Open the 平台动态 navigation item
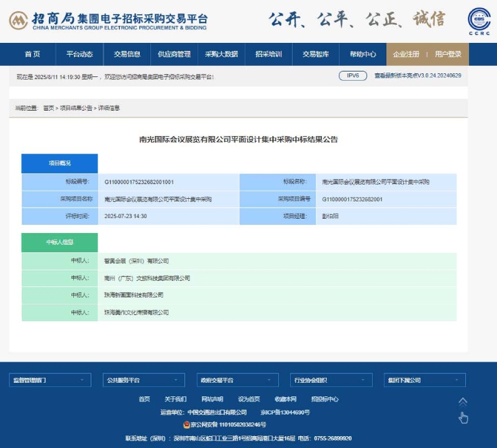The width and height of the screenshot is (497, 448). coord(80,54)
